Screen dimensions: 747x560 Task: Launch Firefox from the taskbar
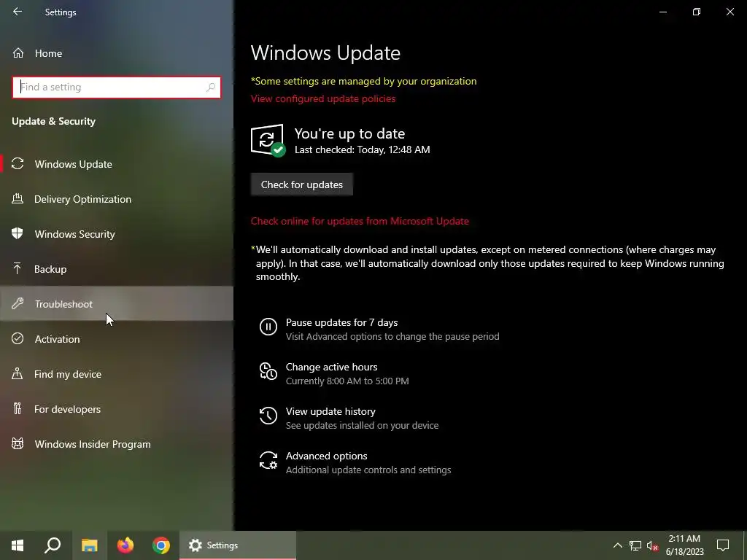pos(125,545)
